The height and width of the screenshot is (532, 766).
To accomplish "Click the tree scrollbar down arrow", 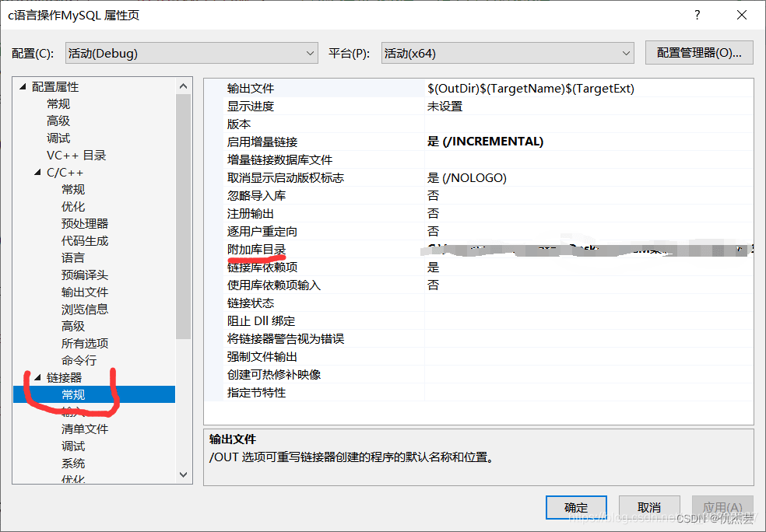I will click(183, 474).
